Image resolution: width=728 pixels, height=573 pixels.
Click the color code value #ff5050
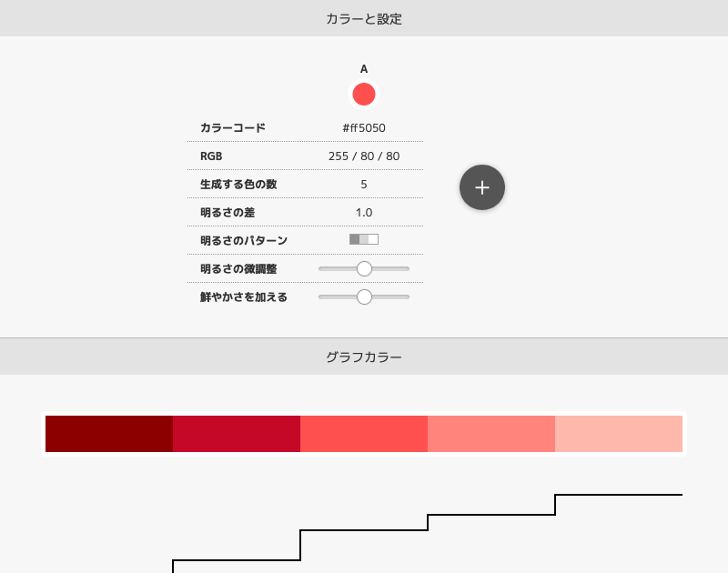[364, 127]
